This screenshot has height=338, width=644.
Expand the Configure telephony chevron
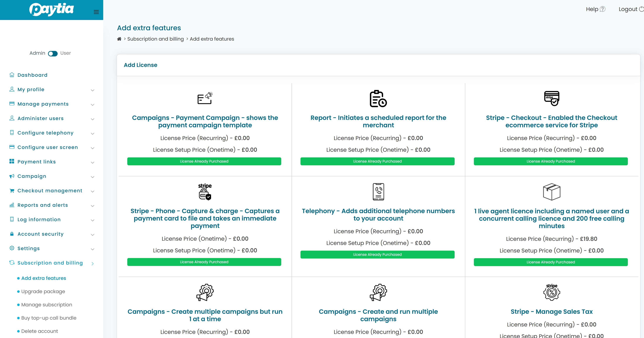(93, 134)
